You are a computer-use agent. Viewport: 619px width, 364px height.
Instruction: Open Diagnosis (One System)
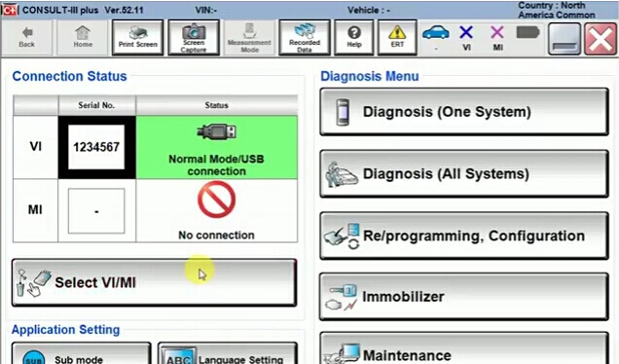[x=464, y=112]
